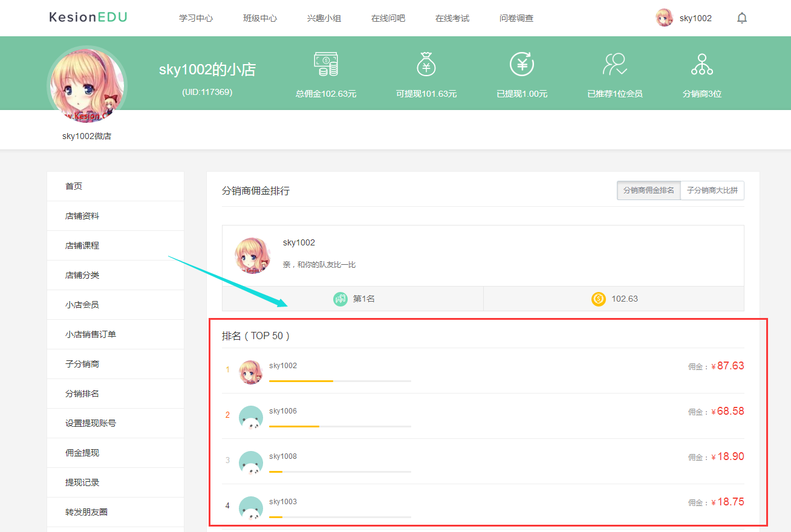Open the 提现记录 sidebar entry
791x532 pixels.
coord(83,482)
